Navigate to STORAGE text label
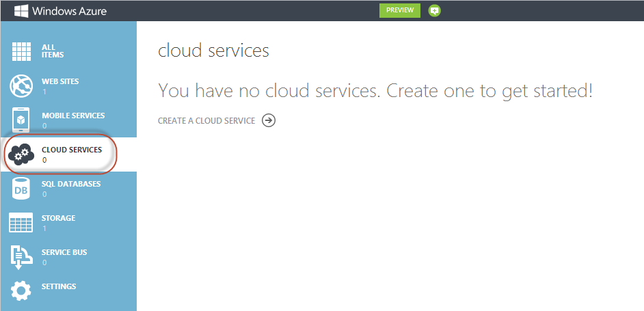644x311 pixels. point(58,218)
